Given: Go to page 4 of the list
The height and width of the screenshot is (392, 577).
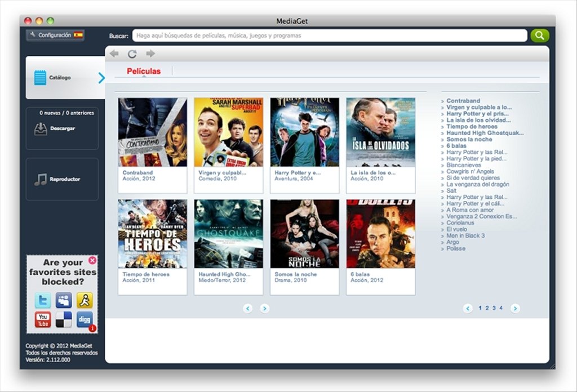Looking at the screenshot, I should pos(501,308).
